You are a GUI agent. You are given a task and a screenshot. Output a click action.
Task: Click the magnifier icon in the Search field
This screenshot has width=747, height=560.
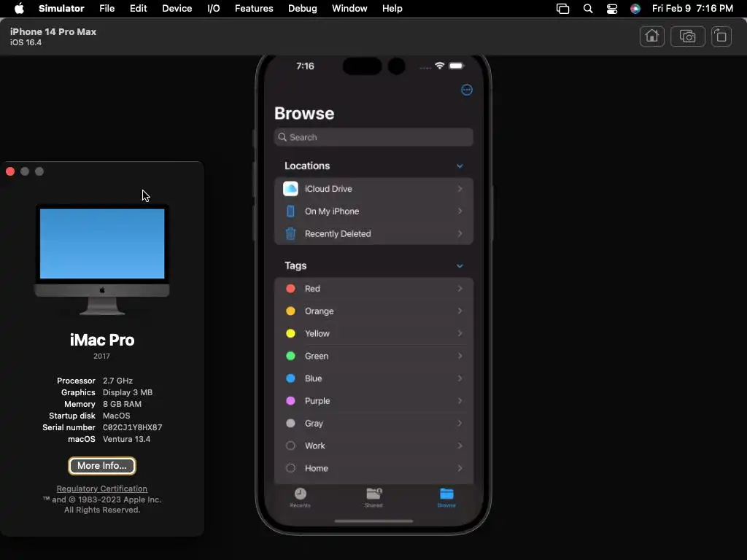click(282, 137)
